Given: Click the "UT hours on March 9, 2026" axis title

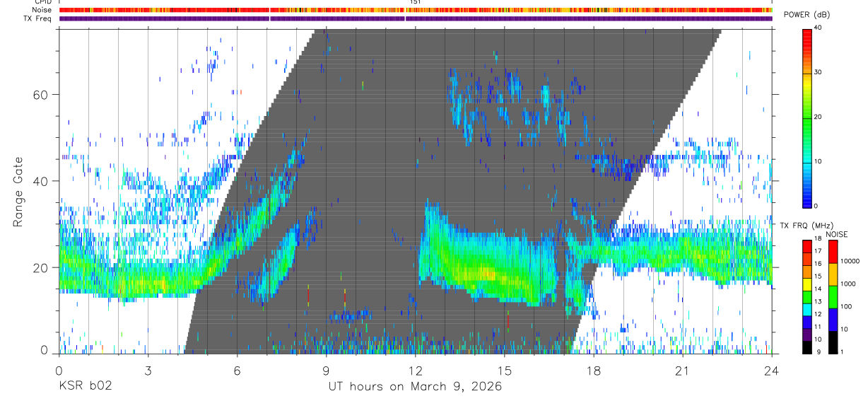Looking at the screenshot, I should click(x=415, y=387).
